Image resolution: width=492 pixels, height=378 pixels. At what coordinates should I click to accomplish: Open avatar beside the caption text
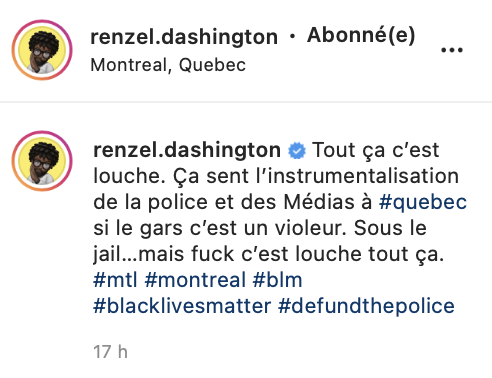tap(42, 161)
